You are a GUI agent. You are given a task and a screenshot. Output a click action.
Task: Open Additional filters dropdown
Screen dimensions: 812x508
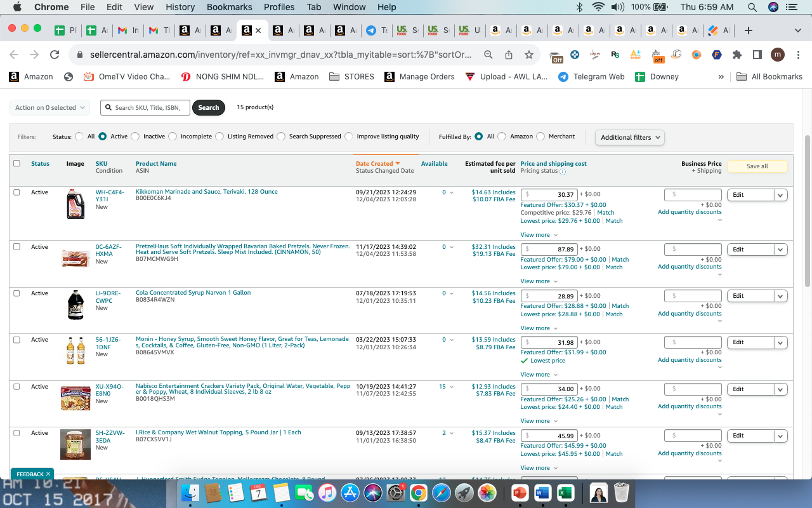[630, 137]
